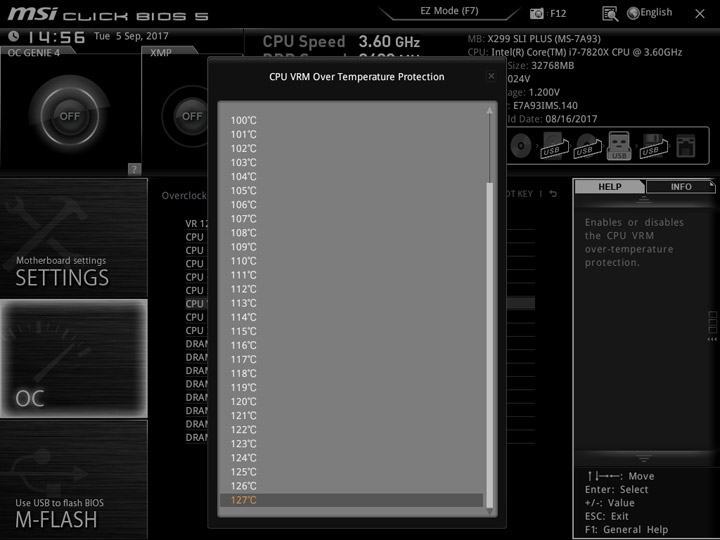Select the optical disc boot priority icon
This screenshot has width=720, height=540.
click(521, 146)
